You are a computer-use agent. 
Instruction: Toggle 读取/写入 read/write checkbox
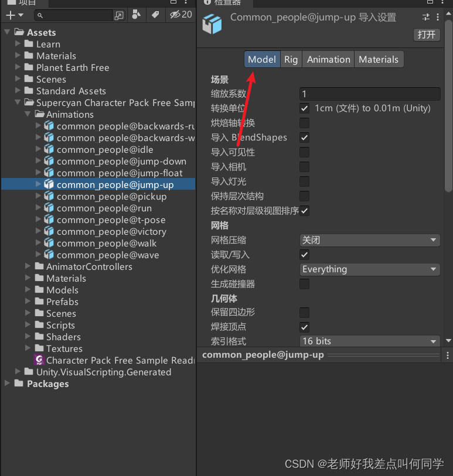[304, 255]
